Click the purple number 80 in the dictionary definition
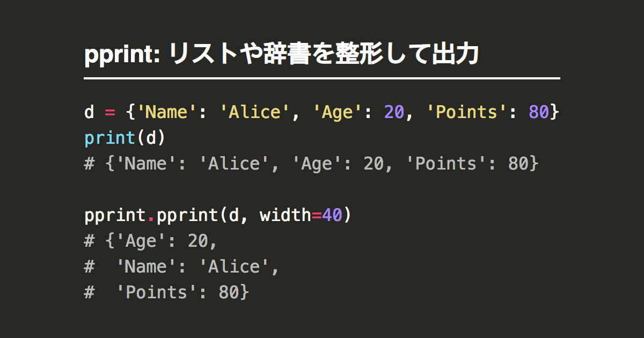 (538, 112)
